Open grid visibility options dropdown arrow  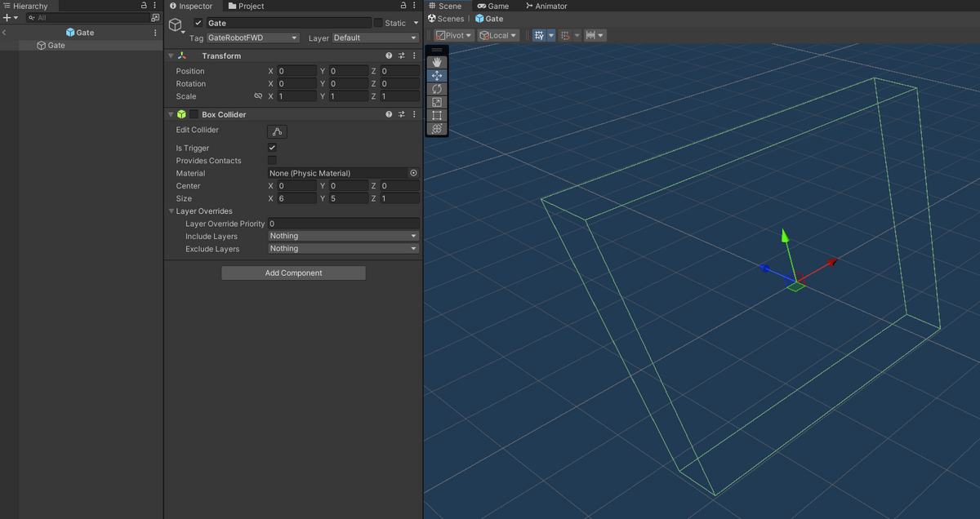tap(551, 35)
